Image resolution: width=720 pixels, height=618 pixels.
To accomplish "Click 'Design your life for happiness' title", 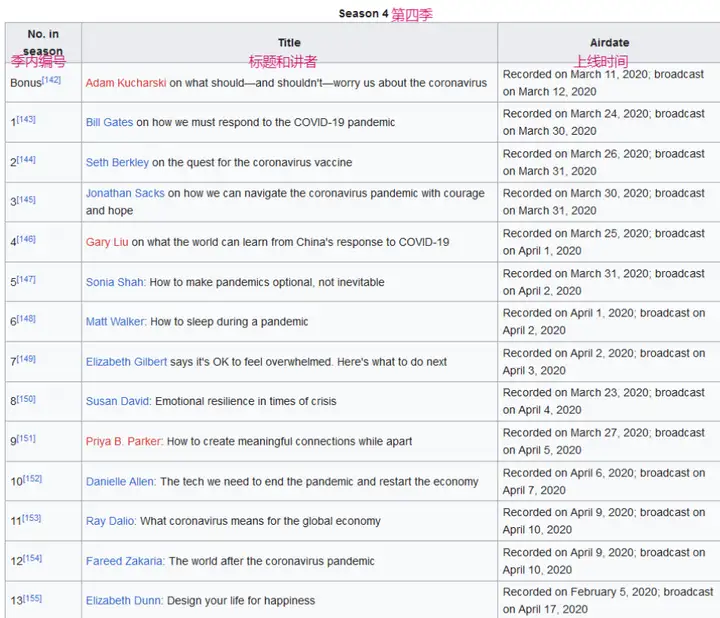I will click(241, 601).
